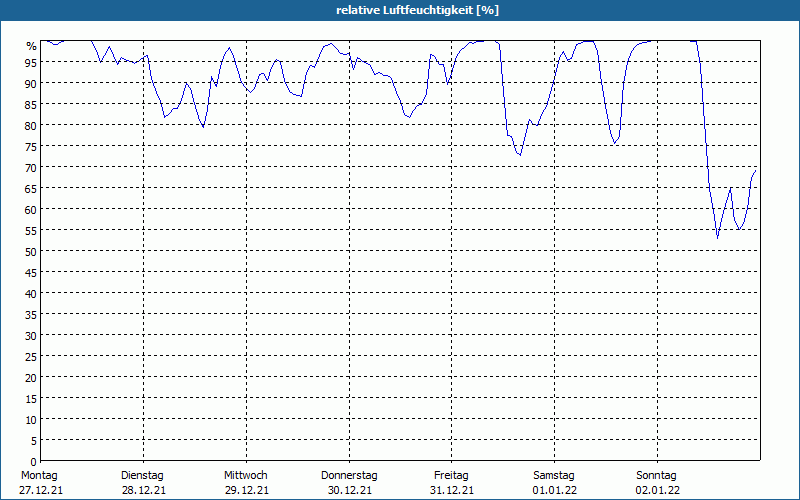Select the 'Dienstag' axis label
The width and height of the screenshot is (800, 500).
click(142, 475)
